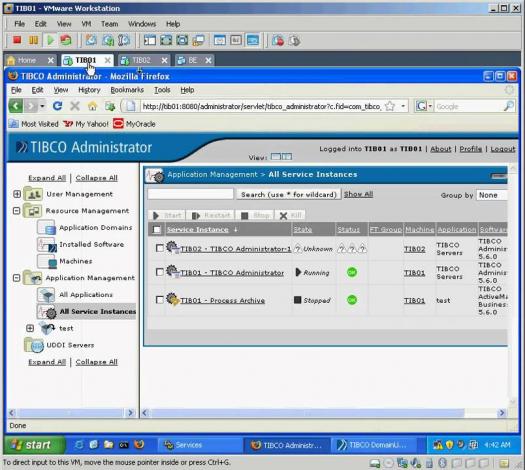This screenshot has height=470, width=525.
Task: Click the VMware take snapshot toolbar icon
Action: pyautogui.click(x=91, y=41)
